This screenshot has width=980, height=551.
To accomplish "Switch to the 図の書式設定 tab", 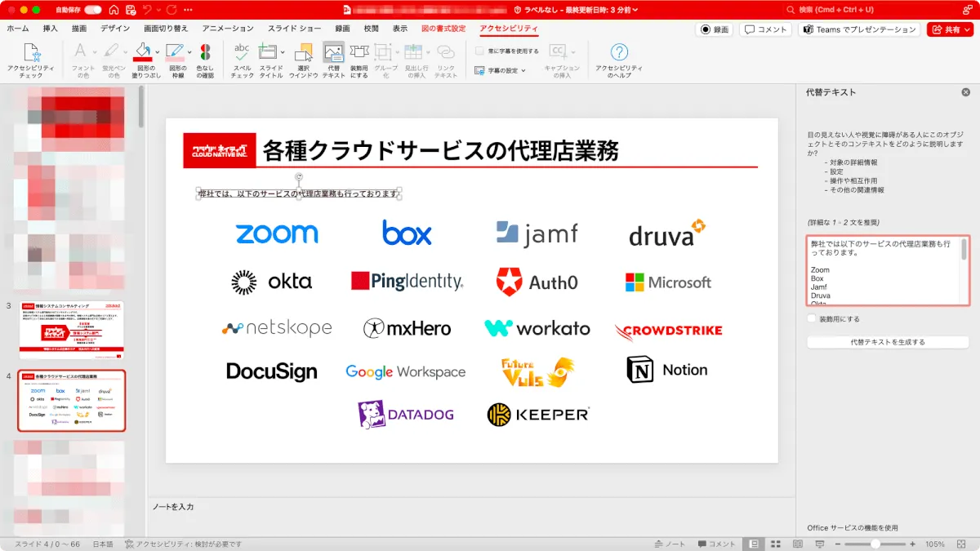I will point(443,29).
